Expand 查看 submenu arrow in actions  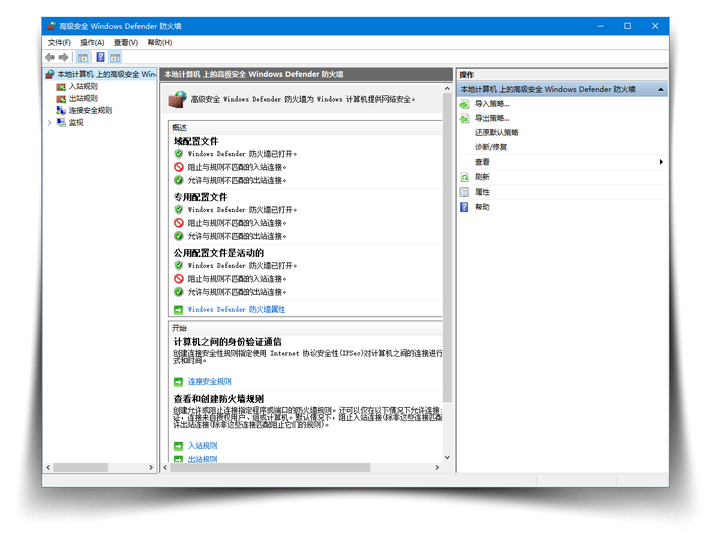tap(661, 162)
